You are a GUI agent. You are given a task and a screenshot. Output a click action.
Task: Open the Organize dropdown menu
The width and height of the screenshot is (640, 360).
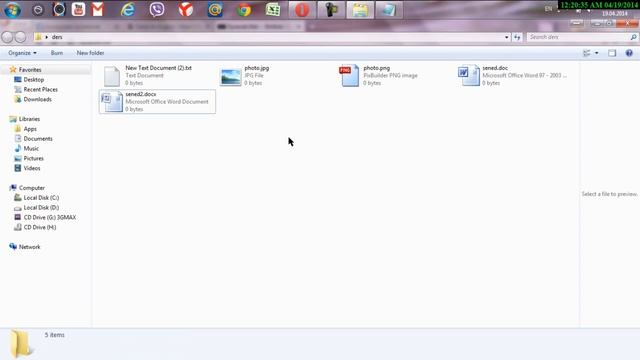(22, 53)
